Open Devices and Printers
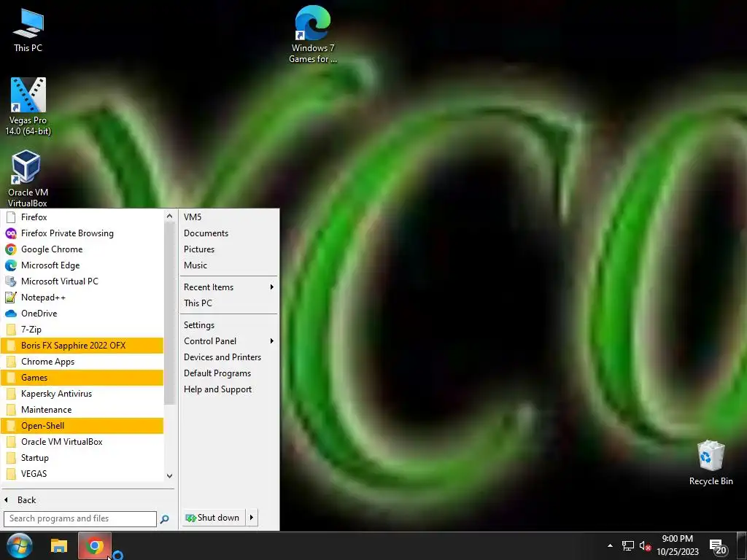This screenshot has height=560, width=747. click(228, 357)
